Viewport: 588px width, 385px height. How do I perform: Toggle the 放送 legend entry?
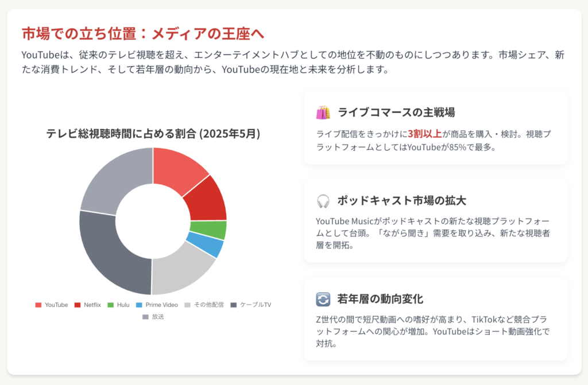pos(153,317)
